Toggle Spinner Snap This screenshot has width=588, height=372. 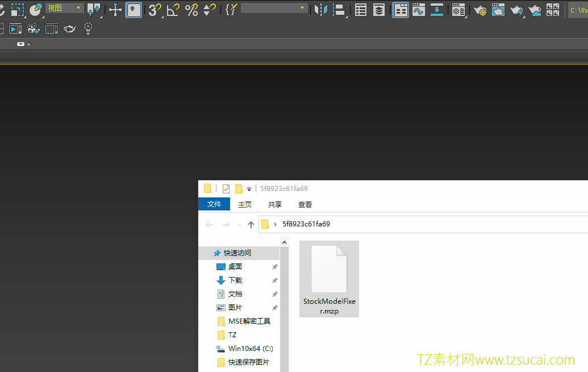click(209, 10)
